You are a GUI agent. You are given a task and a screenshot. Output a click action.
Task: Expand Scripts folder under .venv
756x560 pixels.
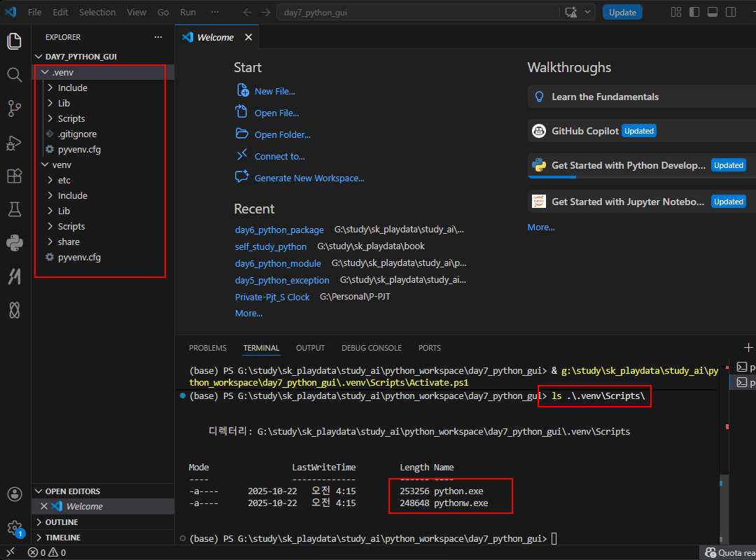tap(50, 119)
